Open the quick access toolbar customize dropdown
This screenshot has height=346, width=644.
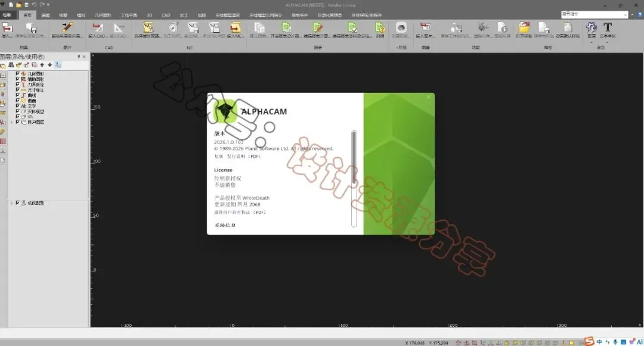coord(48,5)
